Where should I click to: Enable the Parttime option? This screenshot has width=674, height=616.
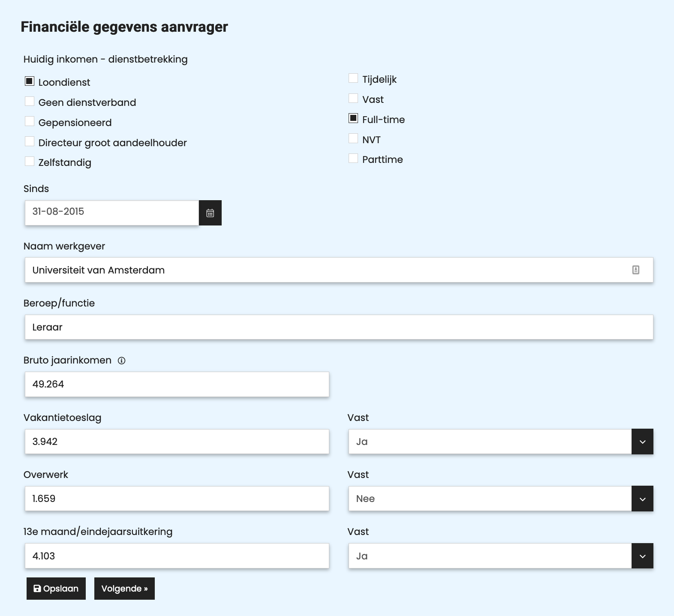353,158
